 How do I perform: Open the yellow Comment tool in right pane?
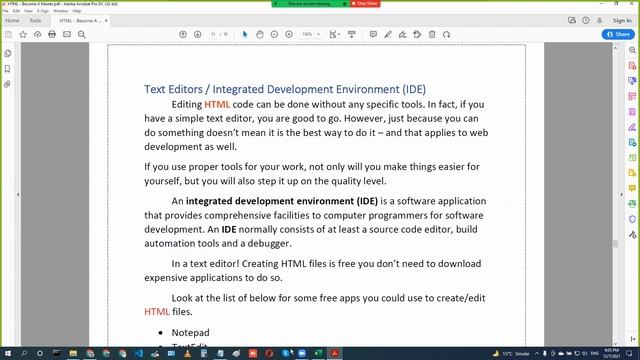632,188
